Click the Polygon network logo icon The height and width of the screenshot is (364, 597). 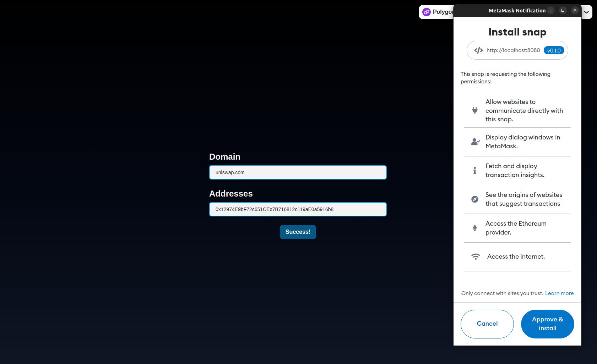(x=426, y=12)
